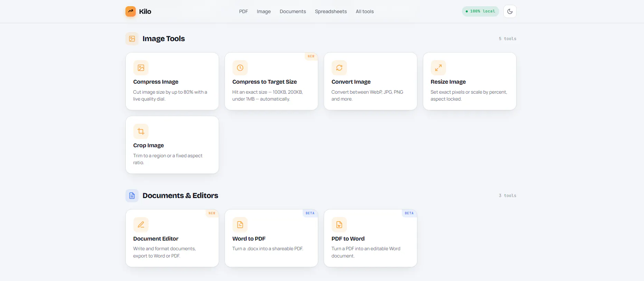Viewport: 644px width, 281px height.
Task: Click the 100% local status badge
Action: [480, 11]
